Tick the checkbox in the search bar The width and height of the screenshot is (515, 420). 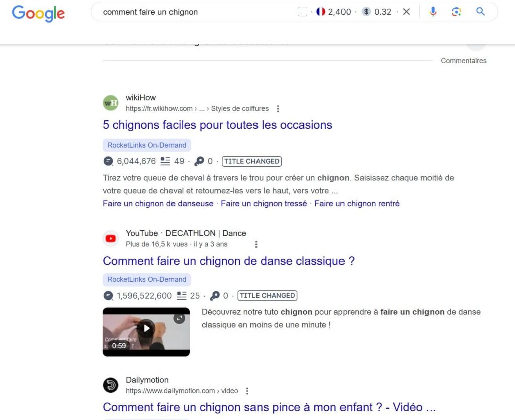(302, 12)
